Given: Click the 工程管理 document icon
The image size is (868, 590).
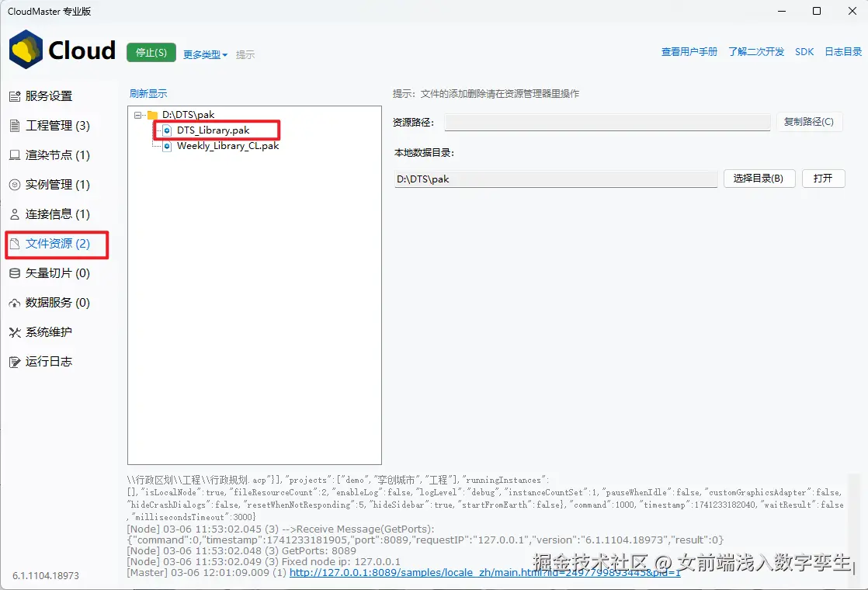Looking at the screenshot, I should coord(15,126).
